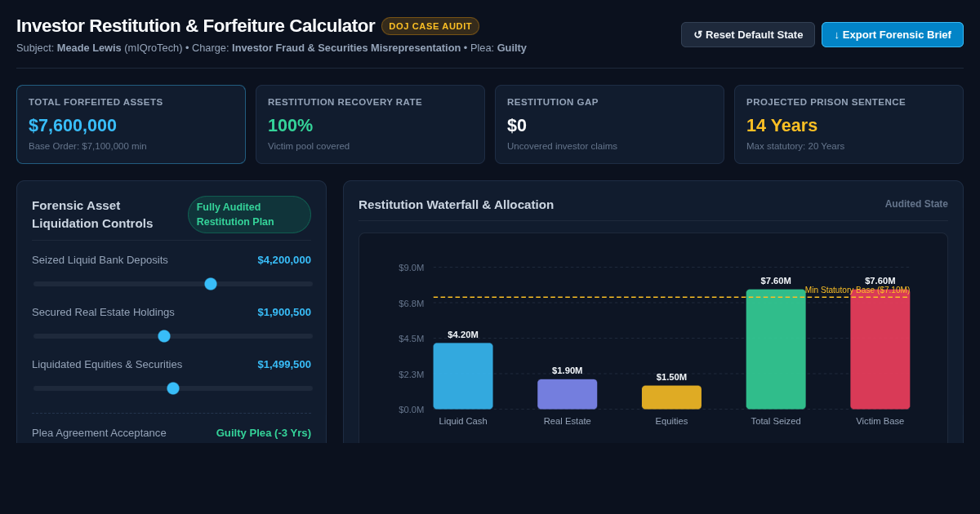The width and height of the screenshot is (980, 514).
Task: Open the Projected Prison Sentence card
Action: pyautogui.click(x=849, y=125)
